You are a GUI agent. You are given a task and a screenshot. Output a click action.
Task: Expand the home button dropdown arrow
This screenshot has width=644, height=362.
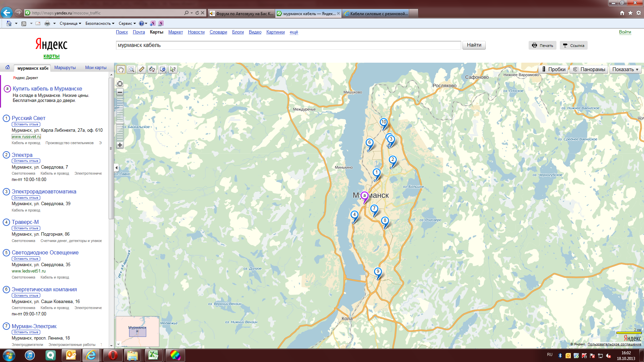(x=16, y=23)
